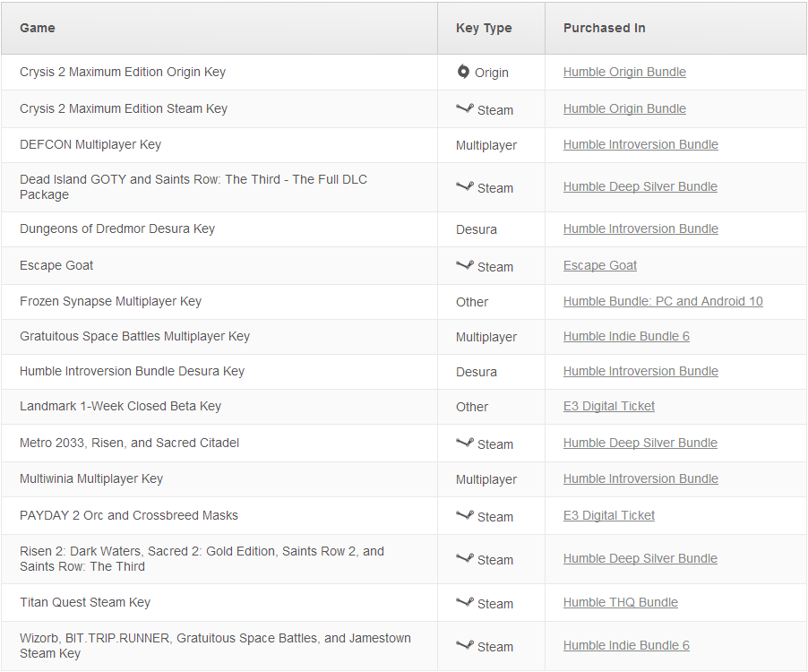
Task: Select the Escape Goat game name
Action: click(56, 265)
